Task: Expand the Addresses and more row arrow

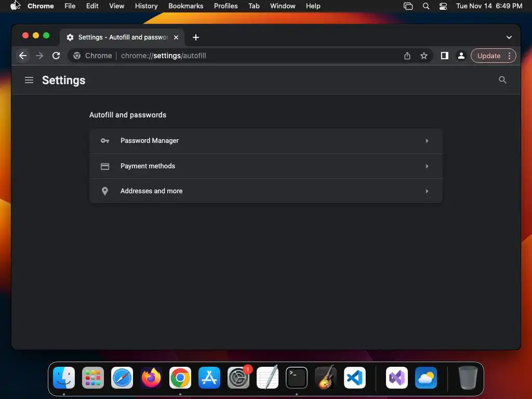Action: (427, 191)
